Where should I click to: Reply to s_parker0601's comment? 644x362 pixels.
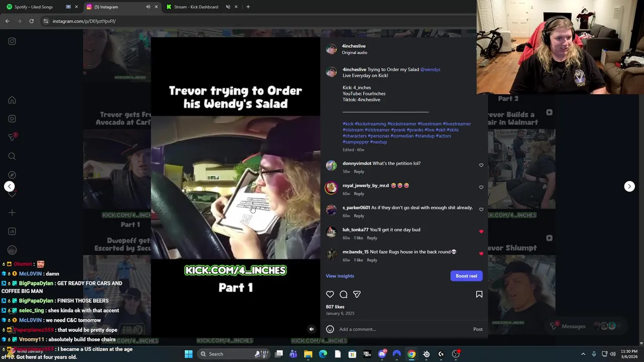point(359,216)
